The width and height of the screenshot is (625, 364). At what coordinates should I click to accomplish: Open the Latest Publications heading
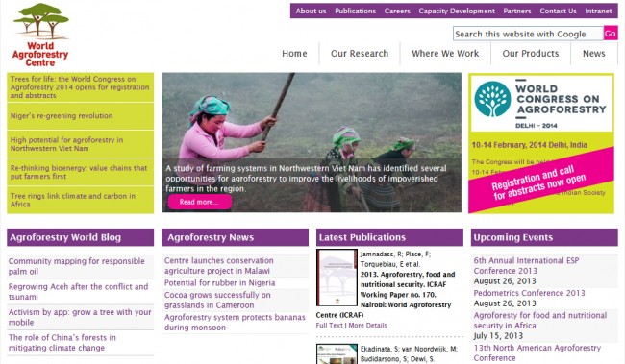pos(362,237)
